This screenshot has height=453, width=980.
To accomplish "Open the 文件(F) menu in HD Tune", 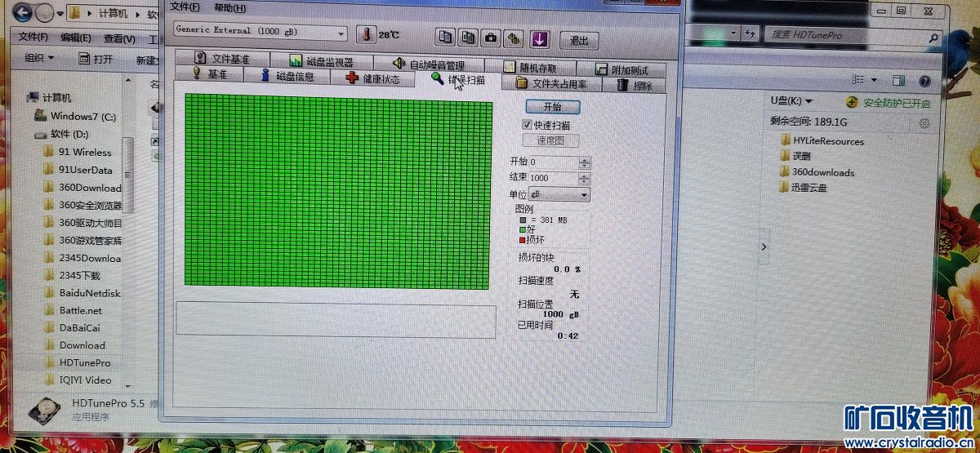I will coord(185,7).
